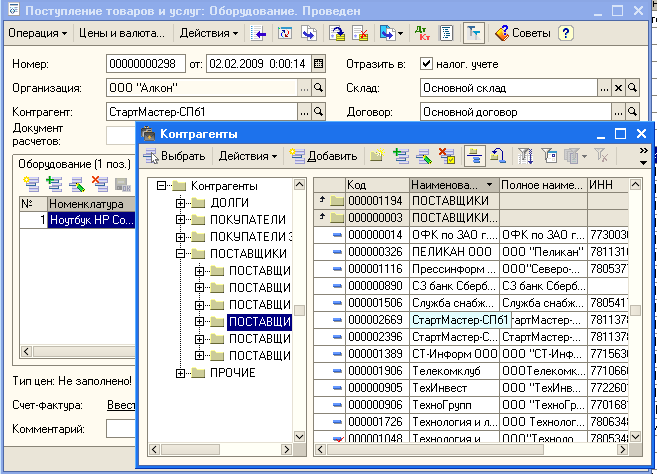
Task: Select the ПОКУПАТЕЛИ folder in tree
Action: click(250, 220)
